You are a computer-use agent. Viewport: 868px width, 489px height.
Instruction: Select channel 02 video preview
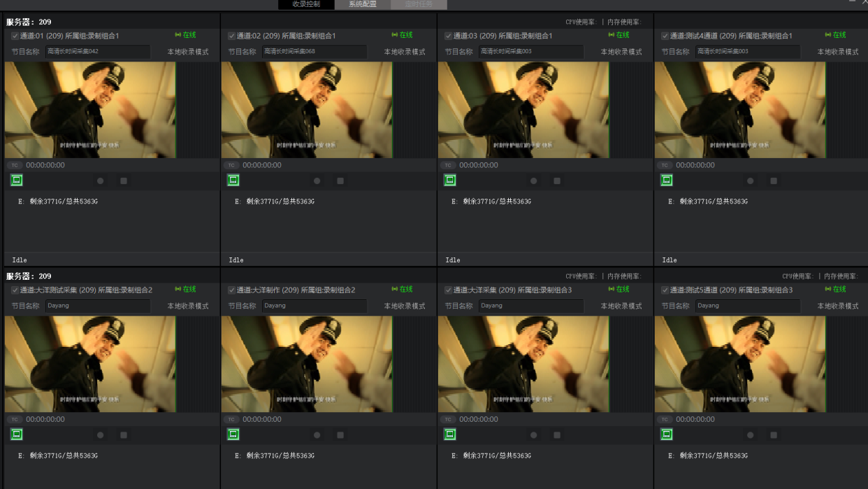[x=307, y=110]
